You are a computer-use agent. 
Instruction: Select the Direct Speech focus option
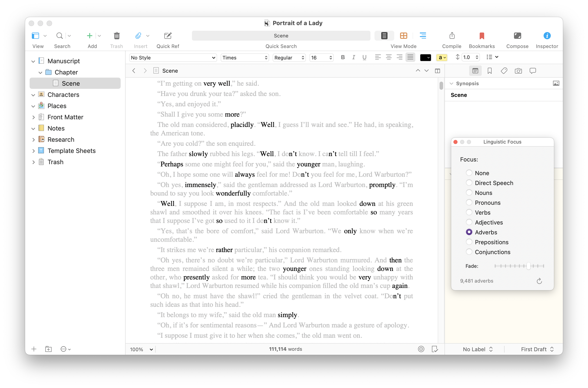469,183
